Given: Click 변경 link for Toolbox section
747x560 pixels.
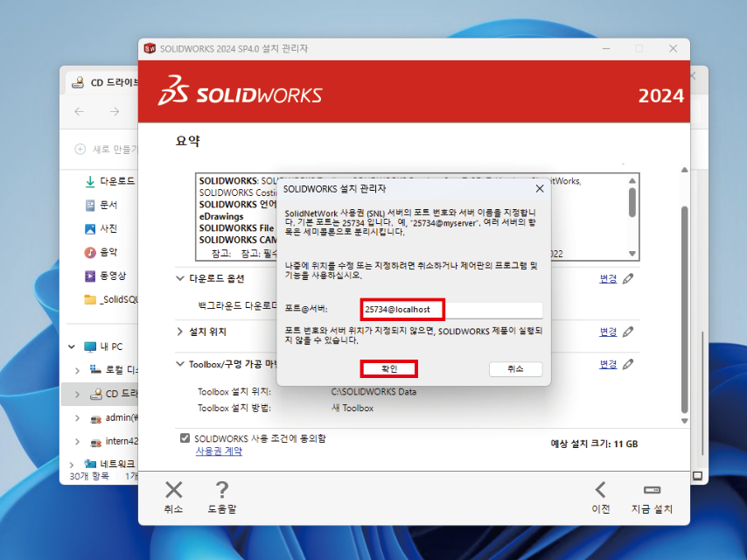Looking at the screenshot, I should tap(608, 364).
